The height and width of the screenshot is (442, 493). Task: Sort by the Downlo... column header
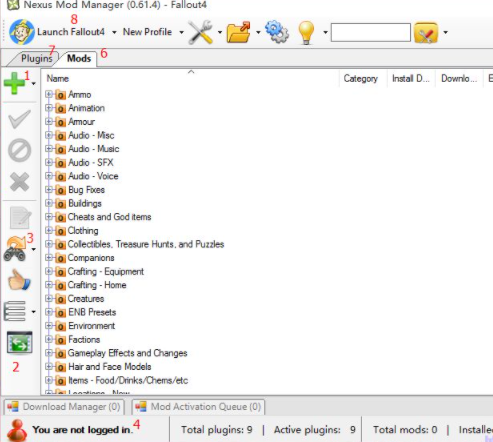(x=459, y=79)
